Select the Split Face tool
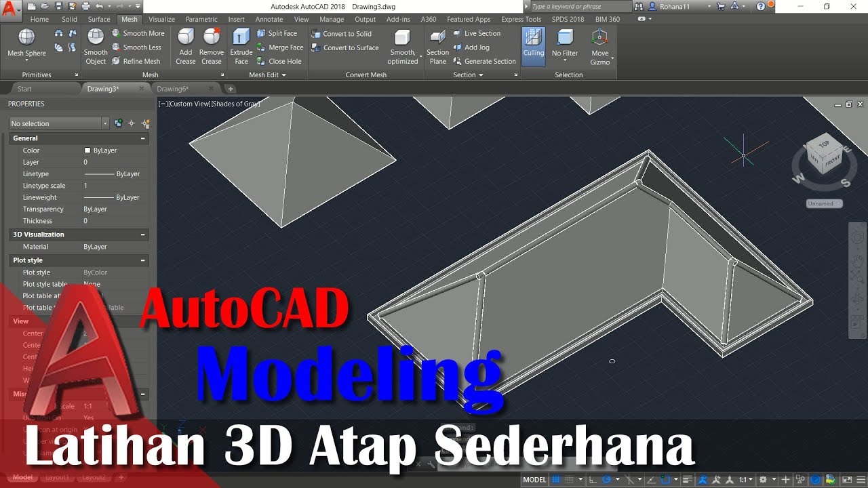Image resolution: width=868 pixels, height=488 pixels. pyautogui.click(x=277, y=33)
